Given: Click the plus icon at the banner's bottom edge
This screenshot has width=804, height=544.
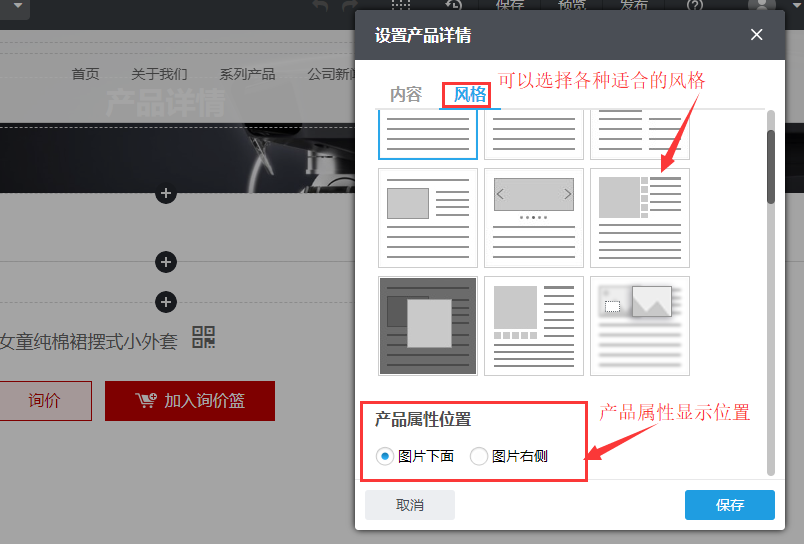Looking at the screenshot, I should pos(166,193).
